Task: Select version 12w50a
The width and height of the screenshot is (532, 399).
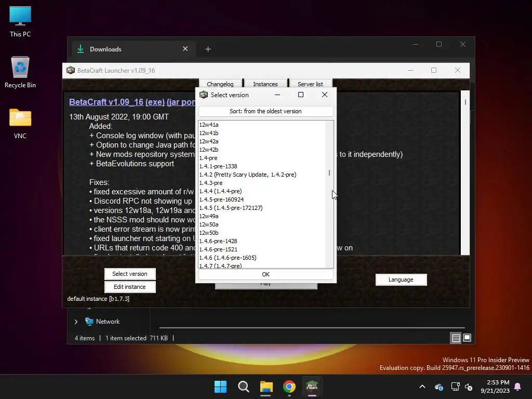Action: (x=262, y=224)
